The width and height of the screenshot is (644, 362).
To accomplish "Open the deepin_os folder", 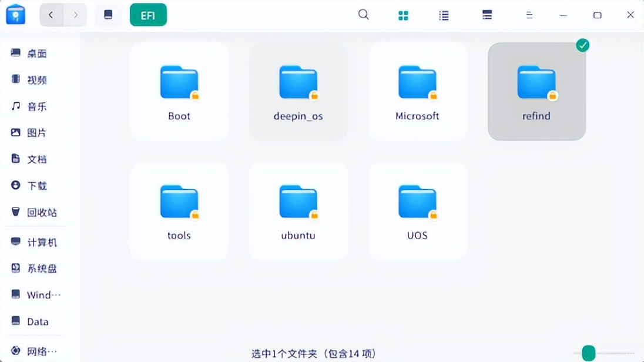I will pyautogui.click(x=298, y=91).
